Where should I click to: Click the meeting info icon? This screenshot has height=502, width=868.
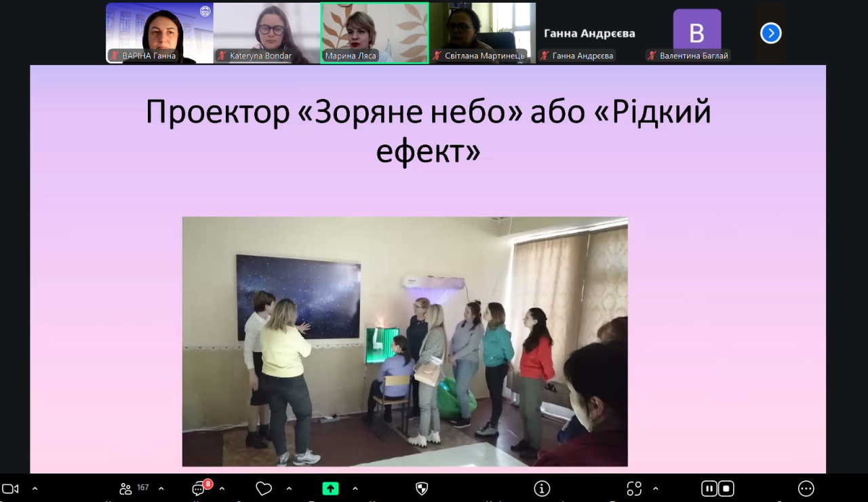[542, 488]
